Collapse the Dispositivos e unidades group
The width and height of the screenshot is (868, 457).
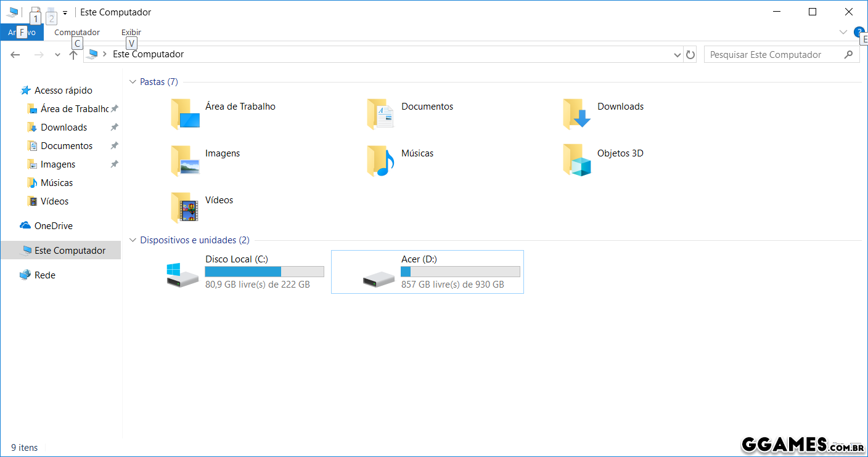(x=133, y=240)
